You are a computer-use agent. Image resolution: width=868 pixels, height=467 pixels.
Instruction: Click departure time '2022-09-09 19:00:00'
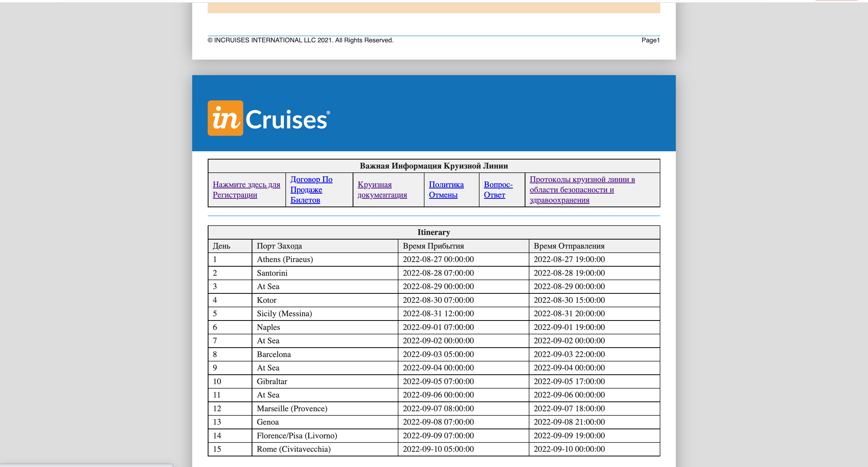569,436
